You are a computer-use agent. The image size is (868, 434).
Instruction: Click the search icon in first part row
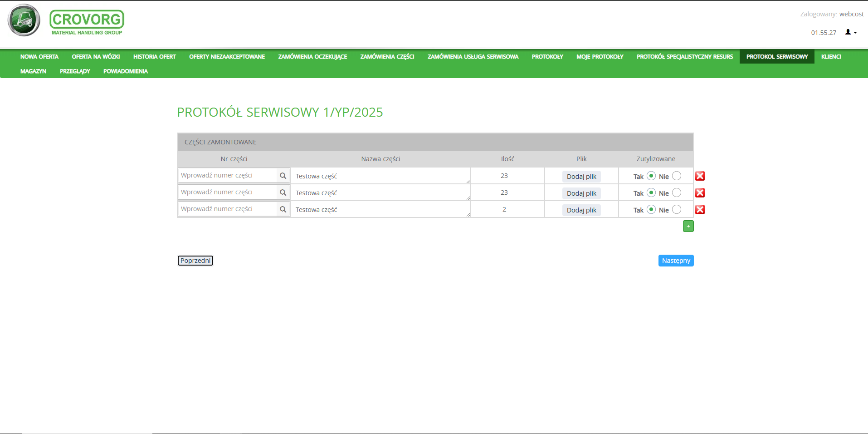pyautogui.click(x=283, y=176)
